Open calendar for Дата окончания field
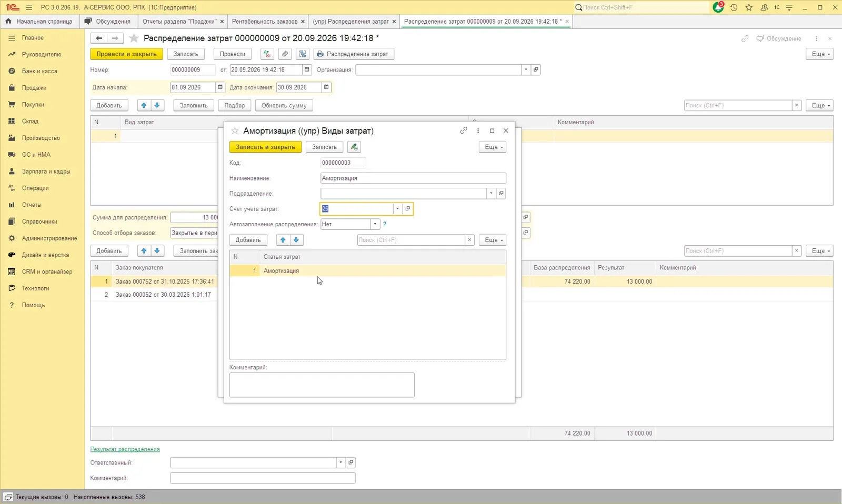The image size is (842, 504). (x=326, y=87)
